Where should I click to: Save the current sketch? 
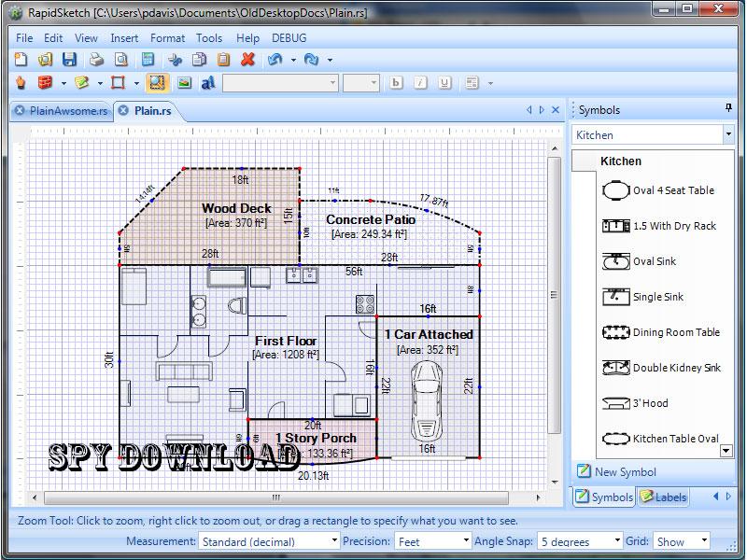(x=69, y=60)
